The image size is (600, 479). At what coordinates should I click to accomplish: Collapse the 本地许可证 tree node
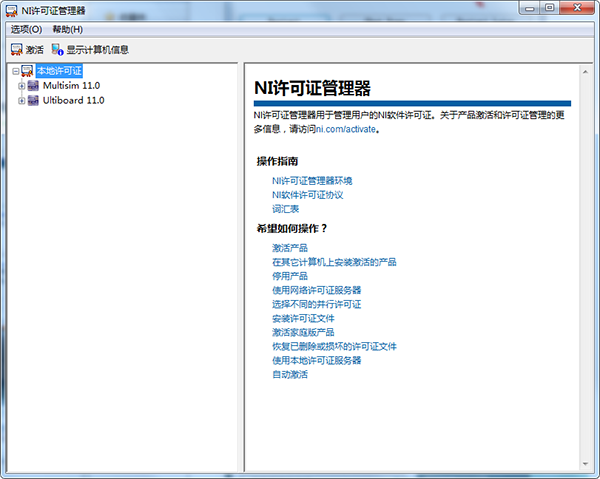[12, 71]
